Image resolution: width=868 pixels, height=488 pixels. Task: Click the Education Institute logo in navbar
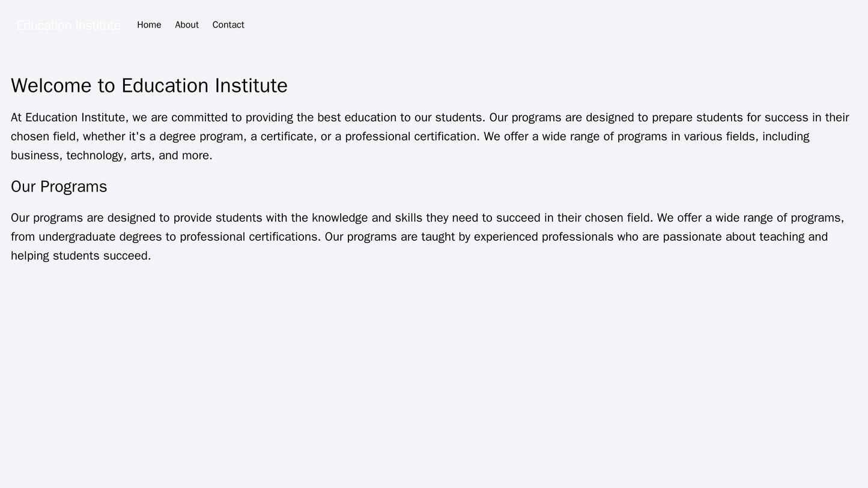pos(68,25)
